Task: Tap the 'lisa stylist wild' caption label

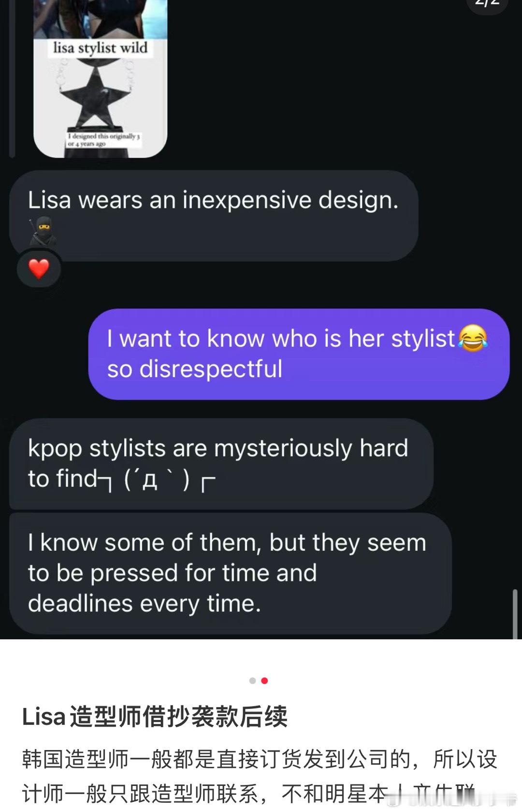Action: click(x=101, y=48)
